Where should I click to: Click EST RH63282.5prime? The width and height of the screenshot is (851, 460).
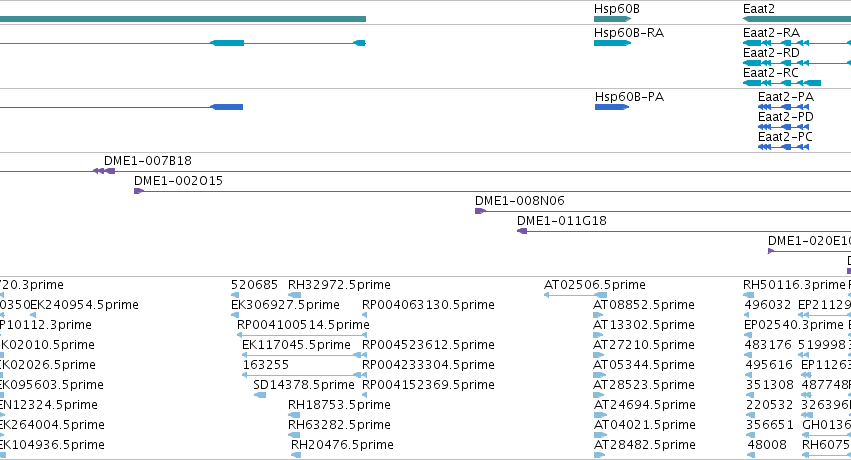pos(339,425)
